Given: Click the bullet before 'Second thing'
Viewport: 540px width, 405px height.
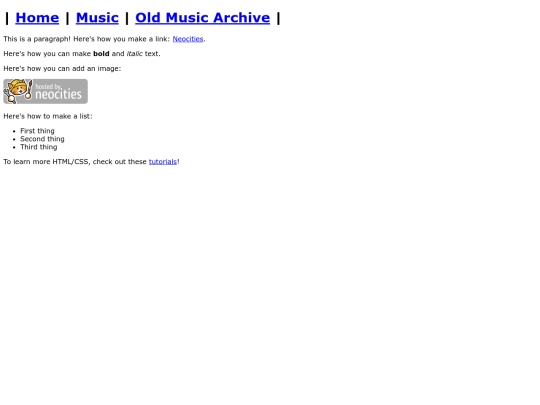Looking at the screenshot, I should (14, 139).
